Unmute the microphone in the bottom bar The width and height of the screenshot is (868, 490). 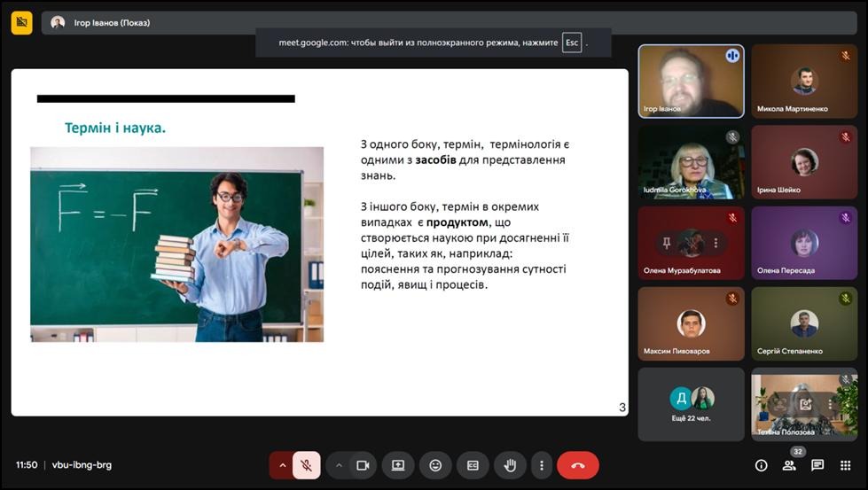click(x=307, y=465)
